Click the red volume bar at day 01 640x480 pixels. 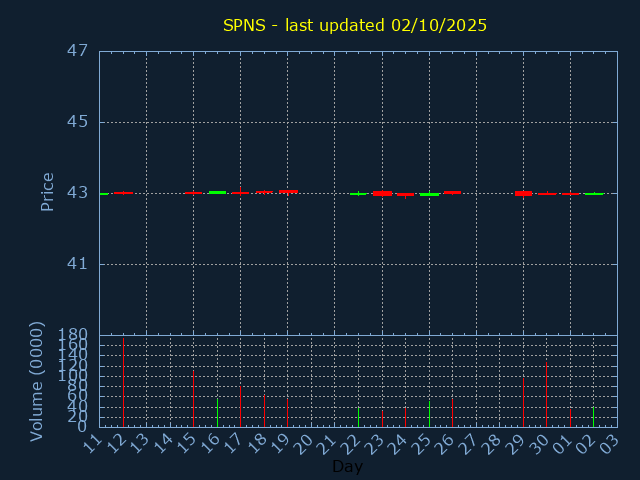pyautogui.click(x=570, y=417)
